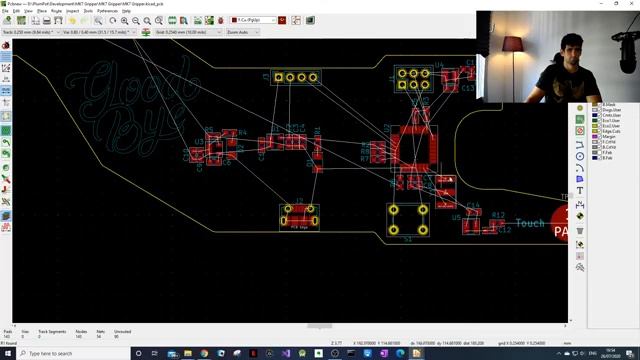
Task: Select the Draw Polygon tool
Action: pyautogui.click(x=580, y=179)
